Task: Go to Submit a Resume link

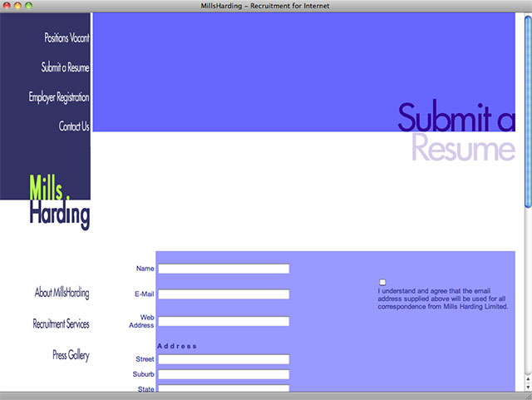Action: [x=65, y=67]
